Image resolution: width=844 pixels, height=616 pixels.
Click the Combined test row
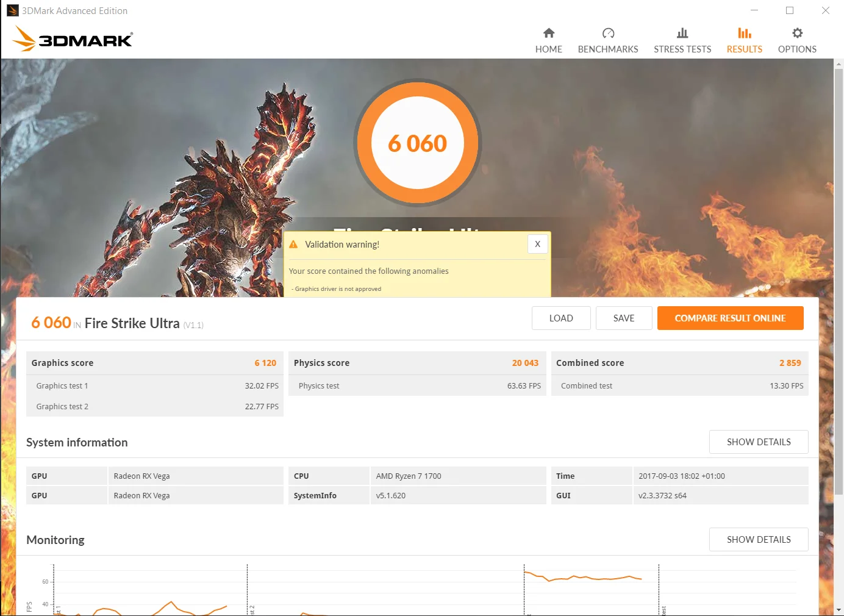[x=680, y=385]
